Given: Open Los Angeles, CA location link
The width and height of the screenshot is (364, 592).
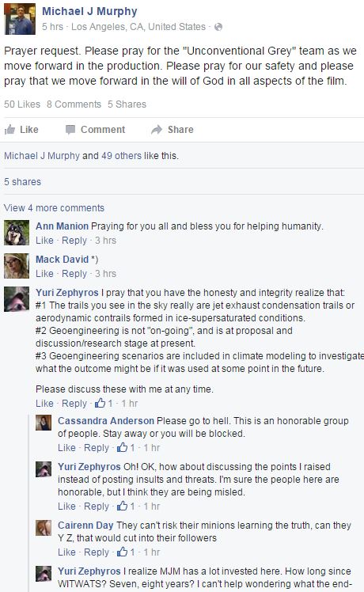Looking at the screenshot, I should tap(138, 27).
